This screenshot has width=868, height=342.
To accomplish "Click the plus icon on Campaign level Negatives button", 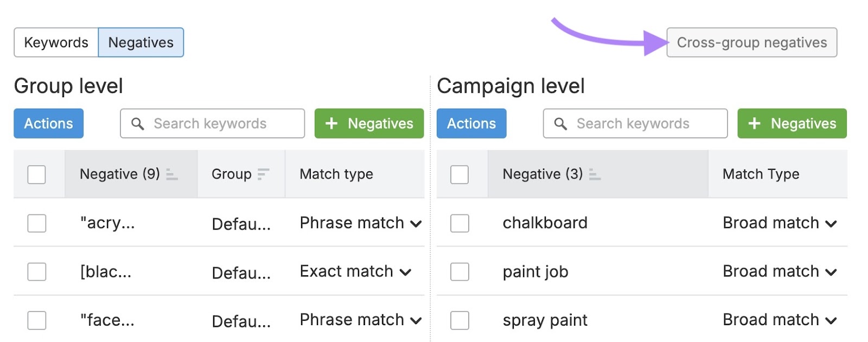I will pyautogui.click(x=755, y=123).
